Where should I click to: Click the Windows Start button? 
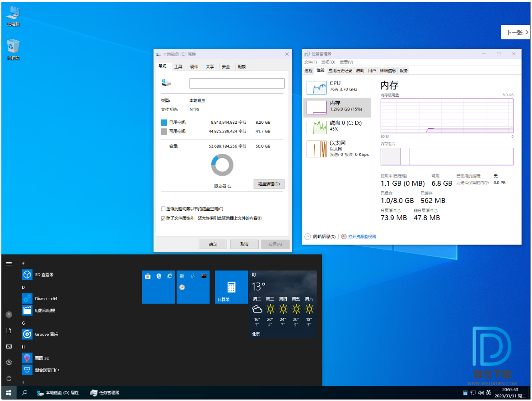pos(9,392)
